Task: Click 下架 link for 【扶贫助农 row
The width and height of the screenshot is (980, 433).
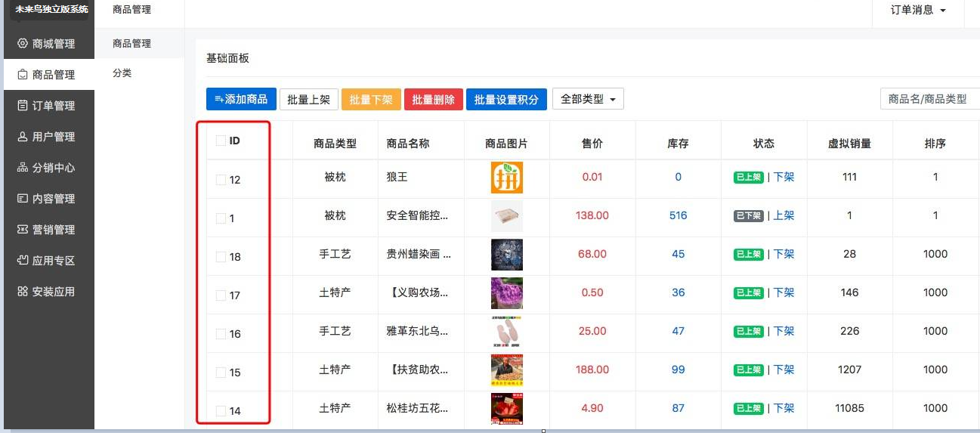Action: [784, 370]
